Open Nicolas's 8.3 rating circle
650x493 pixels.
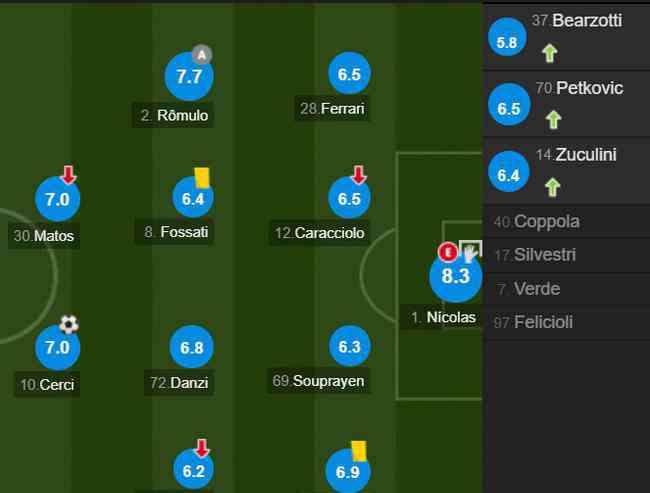tap(456, 276)
